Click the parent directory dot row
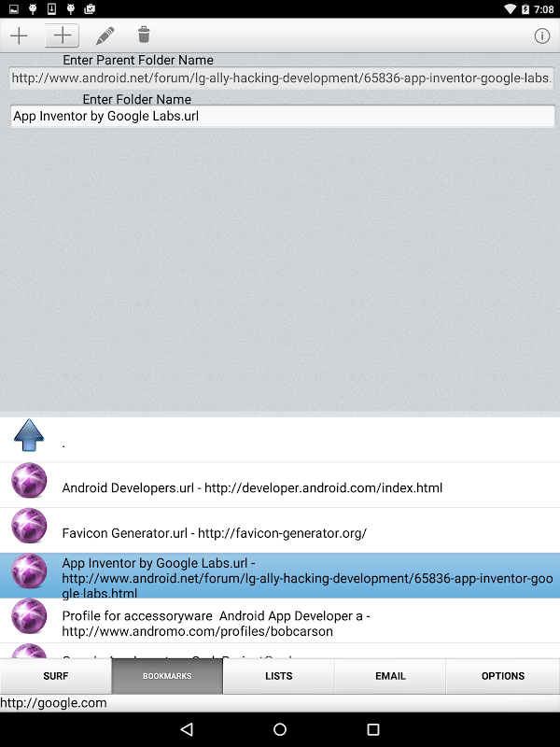Image resolution: width=560 pixels, height=747 pixels. pyautogui.click(x=280, y=440)
